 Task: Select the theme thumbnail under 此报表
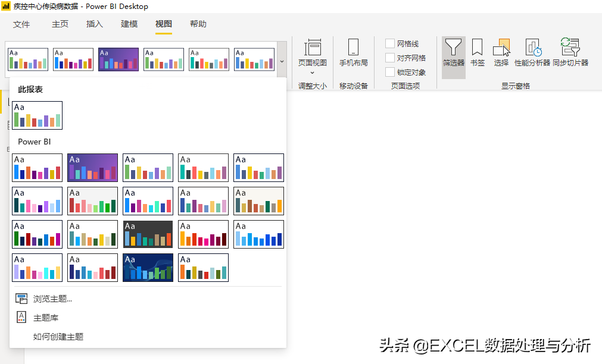point(38,115)
